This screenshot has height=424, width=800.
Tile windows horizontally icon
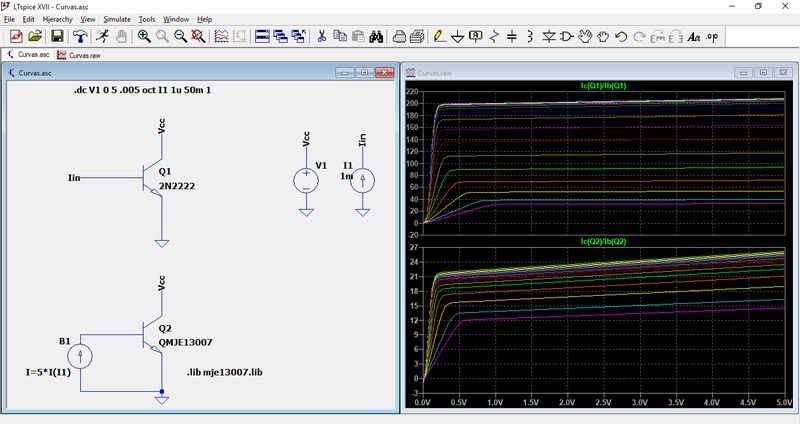262,36
